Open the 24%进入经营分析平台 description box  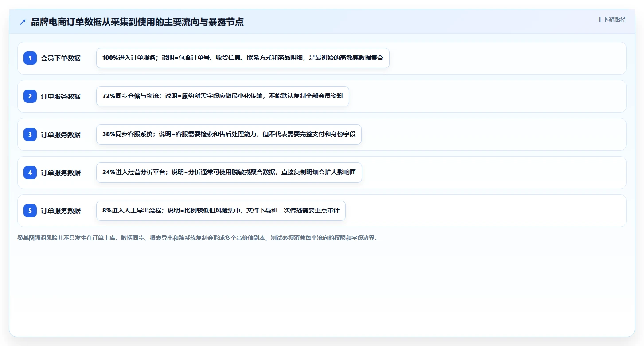[x=229, y=173]
